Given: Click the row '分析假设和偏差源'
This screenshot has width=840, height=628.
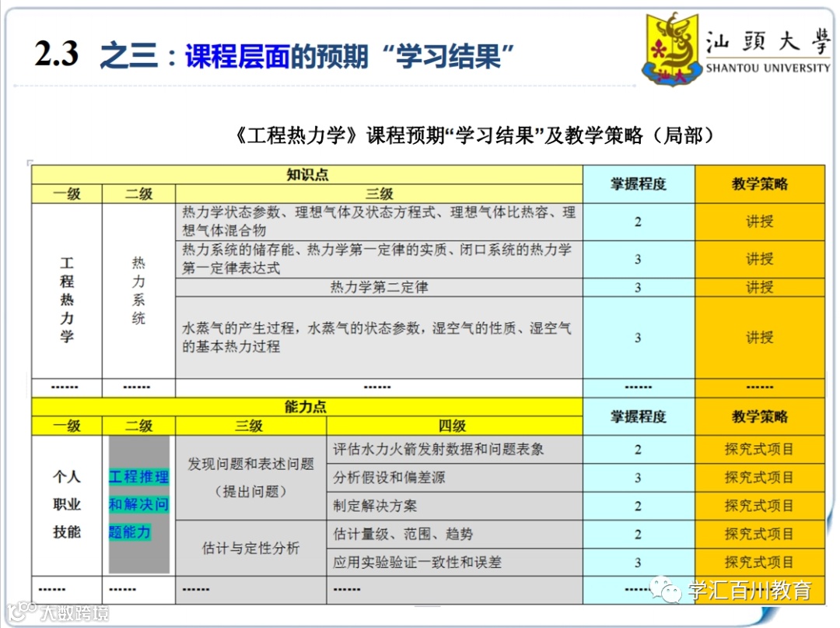Looking at the screenshot, I should [x=454, y=478].
